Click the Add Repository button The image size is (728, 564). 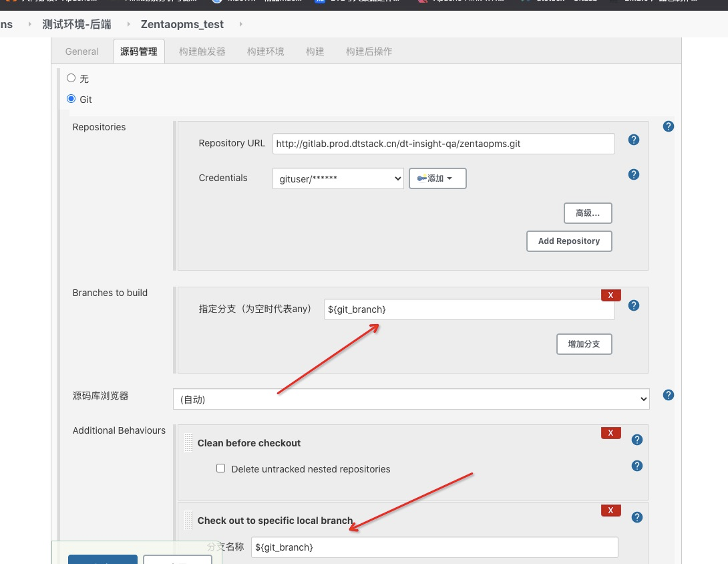[x=569, y=241]
